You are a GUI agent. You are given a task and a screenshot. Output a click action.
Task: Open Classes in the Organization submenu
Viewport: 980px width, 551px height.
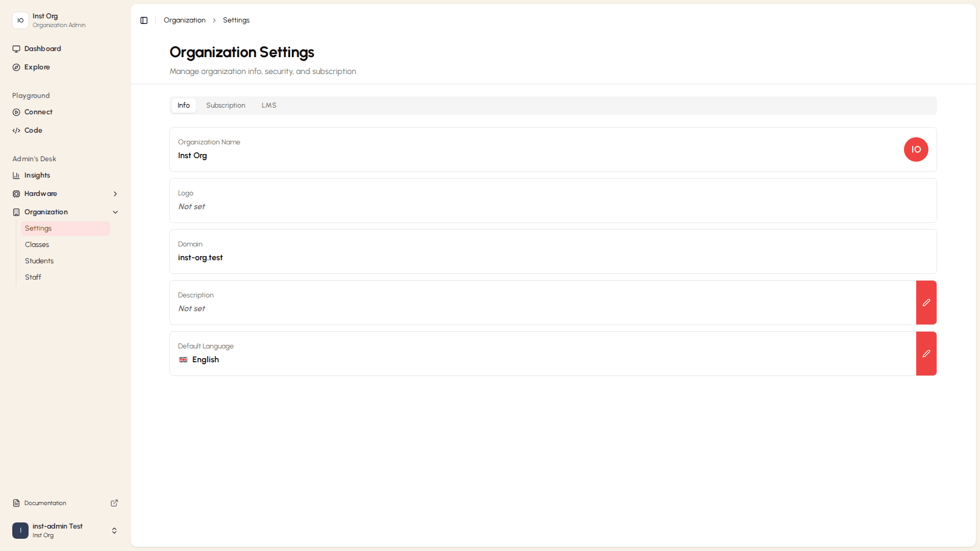coord(65,245)
